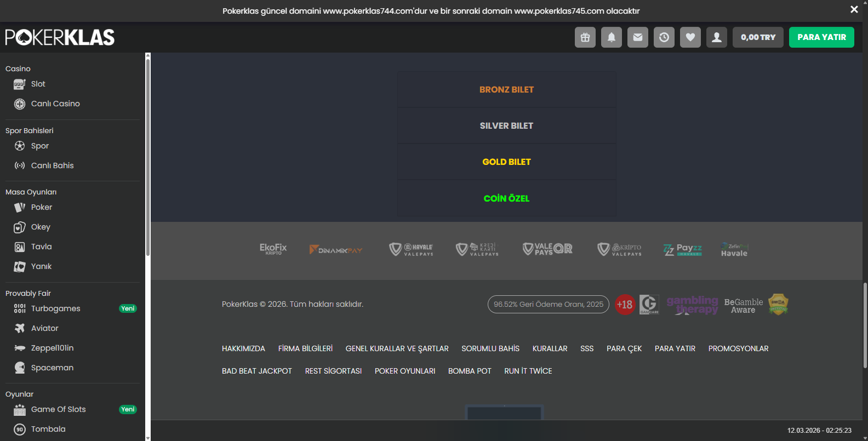Open the FİRMA BİLGİLERİ footer link
Viewport: 868px width, 441px height.
(x=305, y=348)
